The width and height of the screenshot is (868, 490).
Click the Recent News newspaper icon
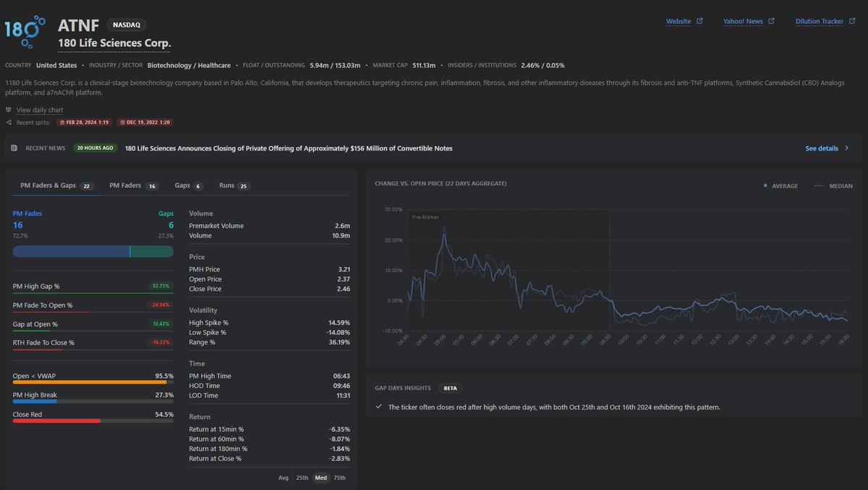coord(14,148)
